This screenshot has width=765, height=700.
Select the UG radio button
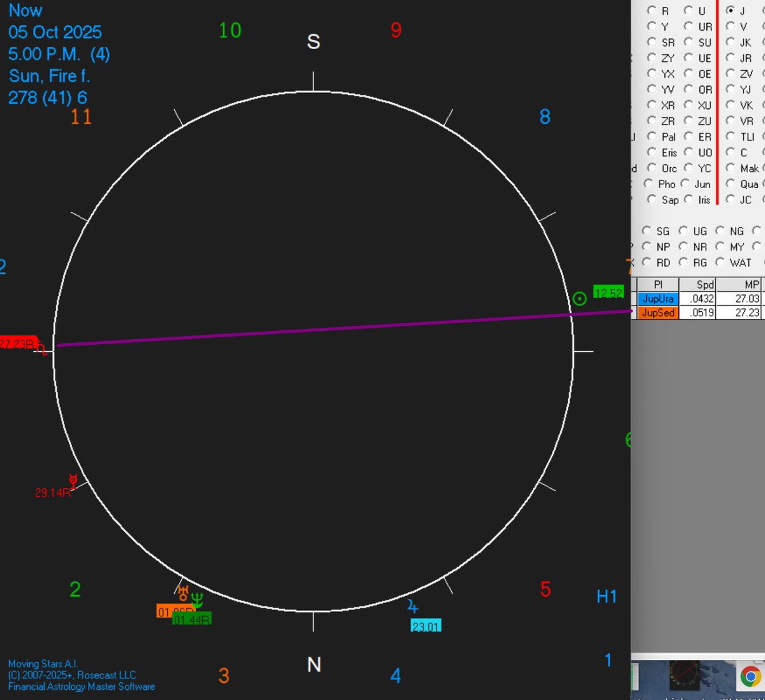click(x=683, y=230)
